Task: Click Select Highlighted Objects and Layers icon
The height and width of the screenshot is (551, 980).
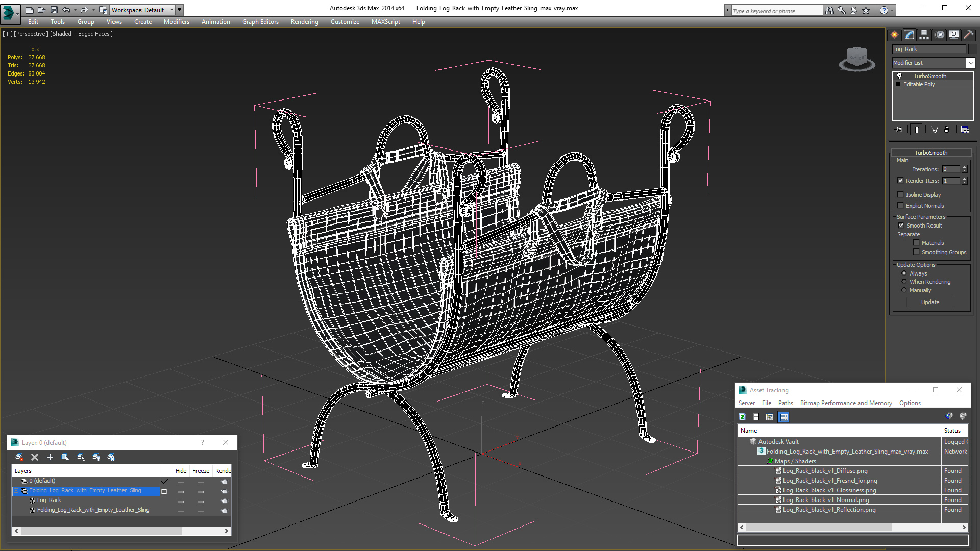Action: tap(65, 457)
